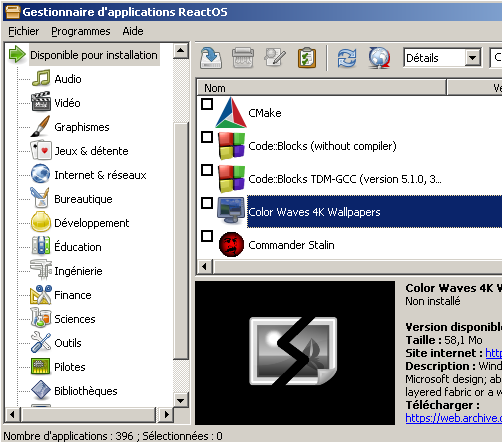The image size is (502, 442).
Task: Click the Color Waves 4K Wallpapers icon
Action: (x=231, y=211)
